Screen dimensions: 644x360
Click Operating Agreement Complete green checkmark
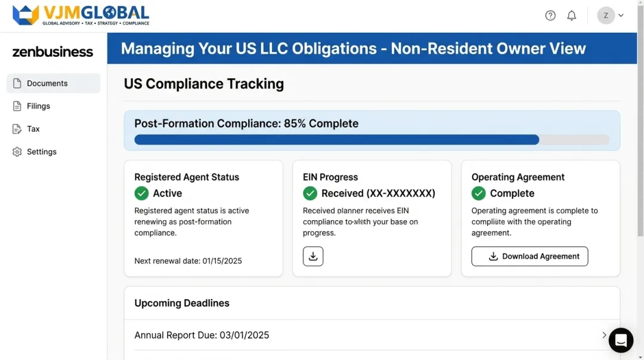[478, 193]
